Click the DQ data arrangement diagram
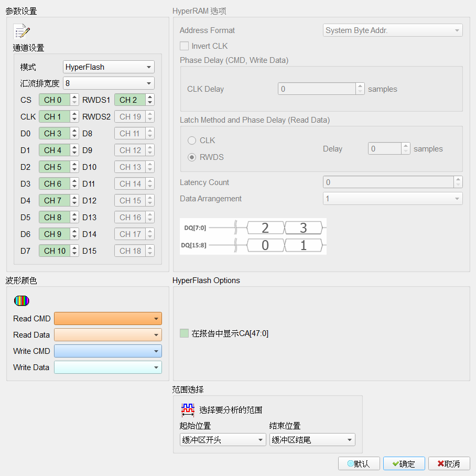The image size is (476, 476). [253, 236]
